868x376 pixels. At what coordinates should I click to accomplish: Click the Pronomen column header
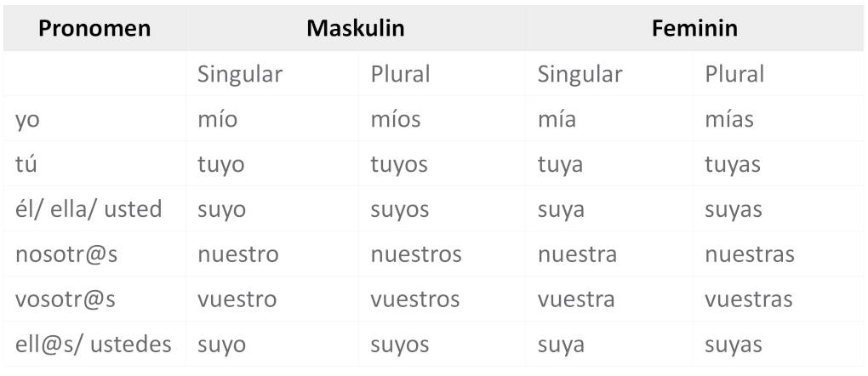pos(94,28)
